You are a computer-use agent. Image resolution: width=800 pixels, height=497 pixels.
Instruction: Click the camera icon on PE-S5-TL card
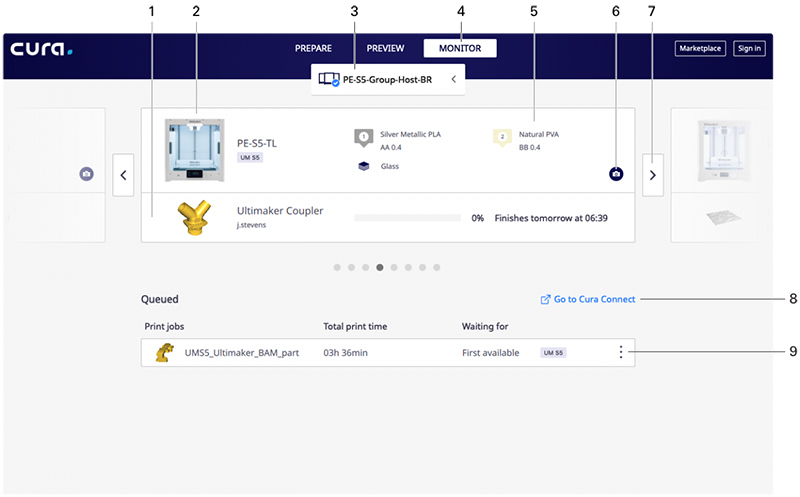tap(615, 174)
